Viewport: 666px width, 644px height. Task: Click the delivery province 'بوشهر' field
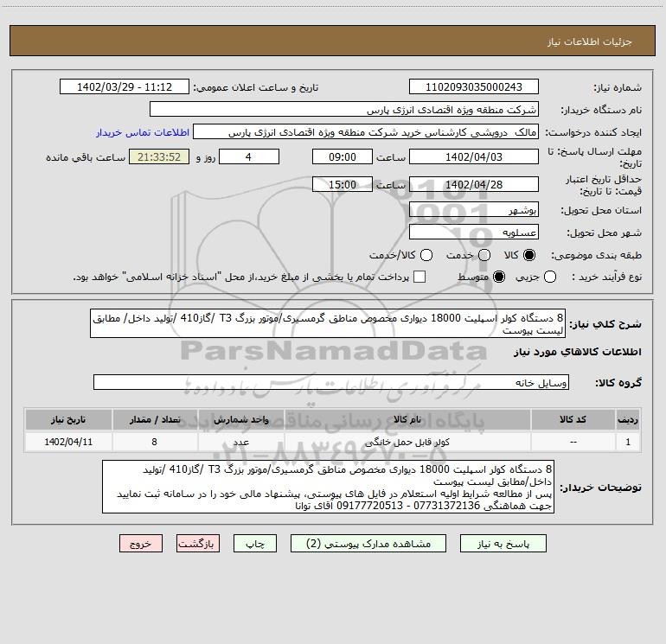pos(473,210)
